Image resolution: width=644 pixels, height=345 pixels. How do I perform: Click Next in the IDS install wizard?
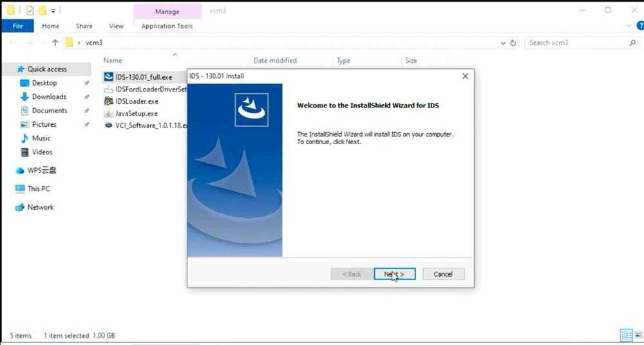click(x=394, y=274)
